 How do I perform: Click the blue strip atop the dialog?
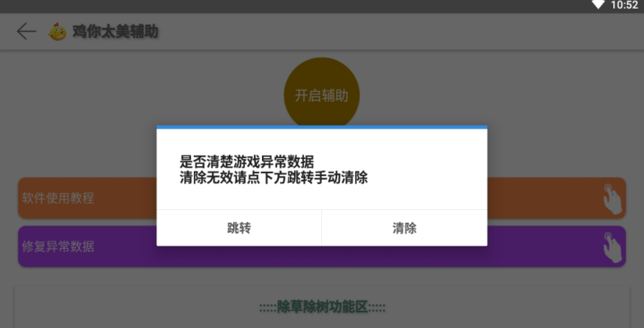point(322,127)
